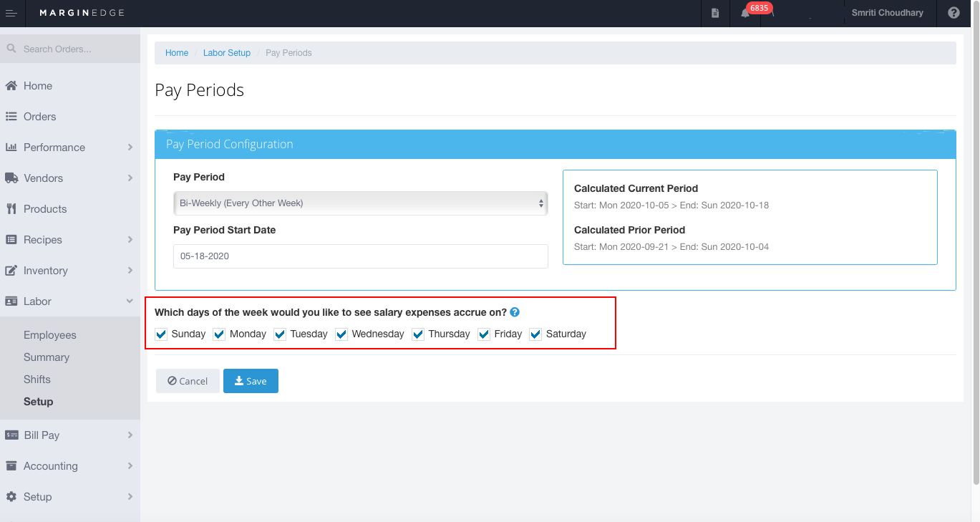The height and width of the screenshot is (522, 980).
Task: Click the Performance chart icon
Action: (x=11, y=148)
